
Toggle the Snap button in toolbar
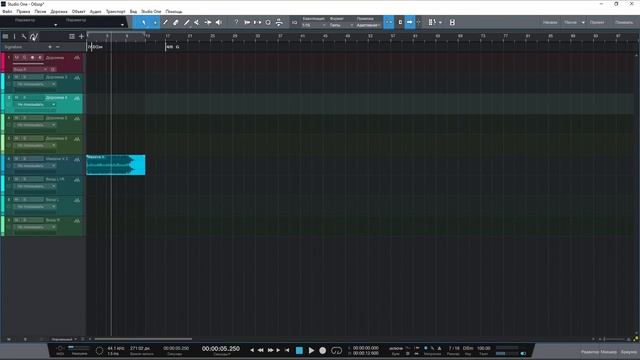389,22
